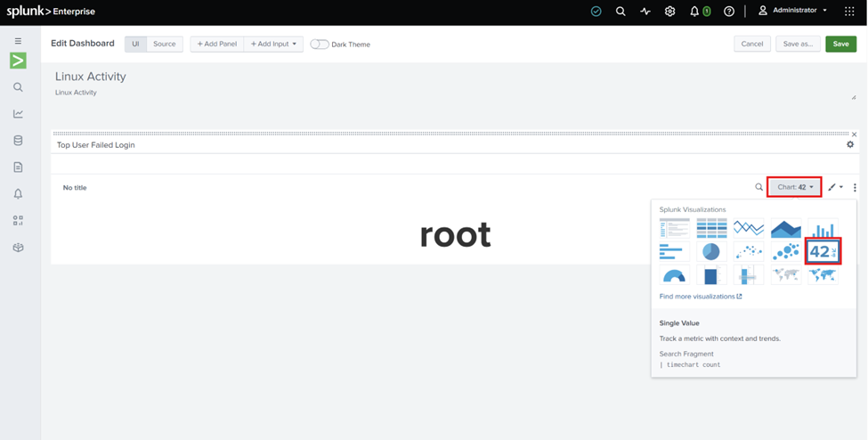Open Datasets database icon in sidebar

tap(19, 140)
